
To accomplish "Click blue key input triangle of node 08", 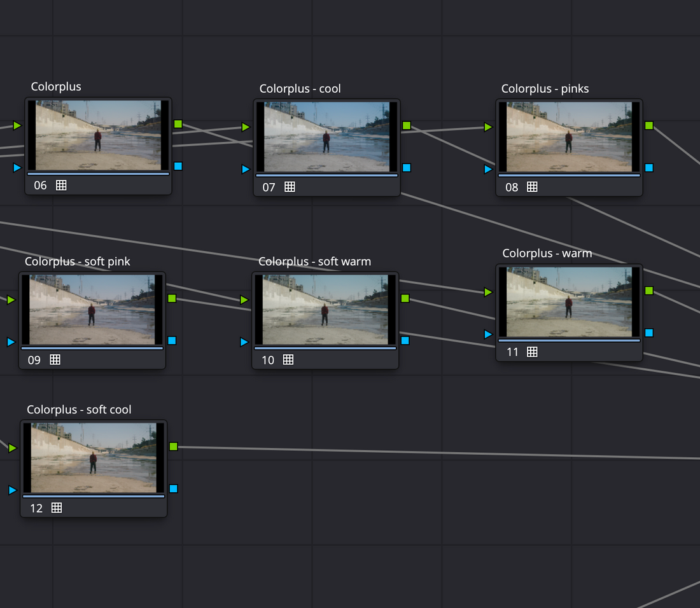I will [488, 170].
